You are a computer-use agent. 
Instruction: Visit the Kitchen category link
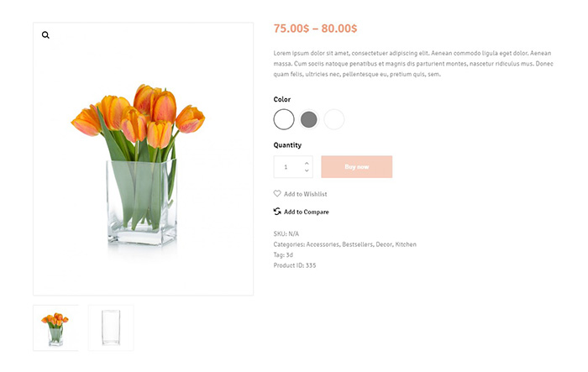point(406,244)
